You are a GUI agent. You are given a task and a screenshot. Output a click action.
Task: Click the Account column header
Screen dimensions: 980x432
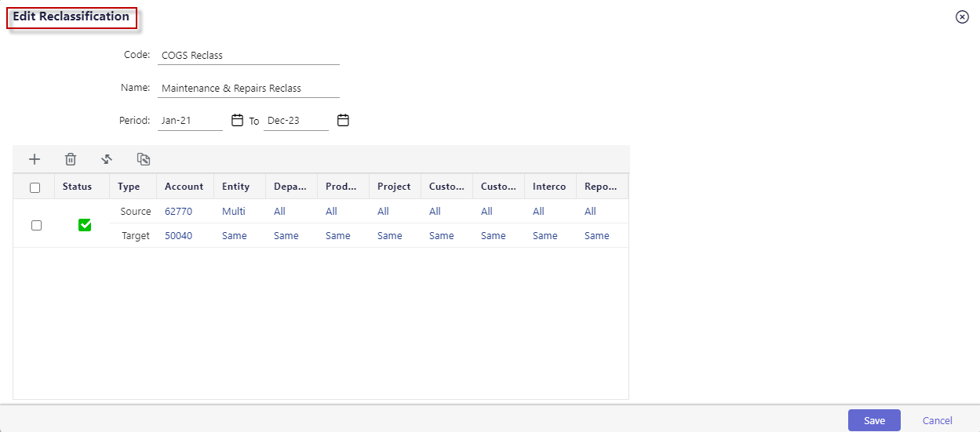pyautogui.click(x=184, y=187)
